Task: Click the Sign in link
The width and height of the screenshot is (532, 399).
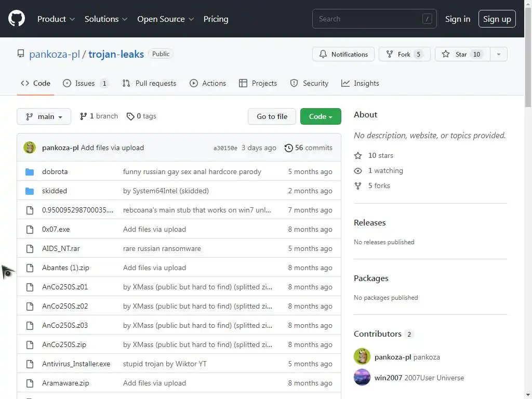Action: [458, 19]
